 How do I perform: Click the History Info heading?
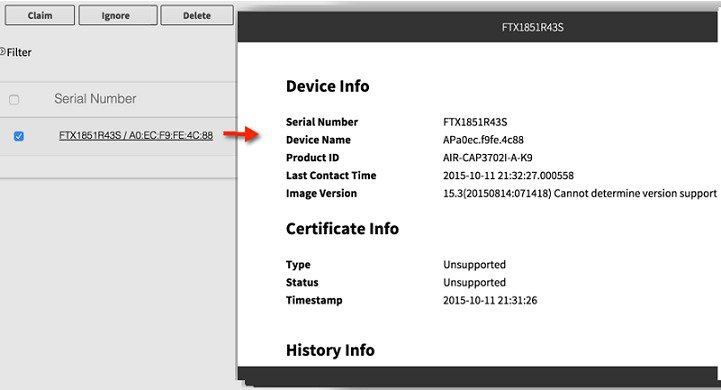[330, 350]
